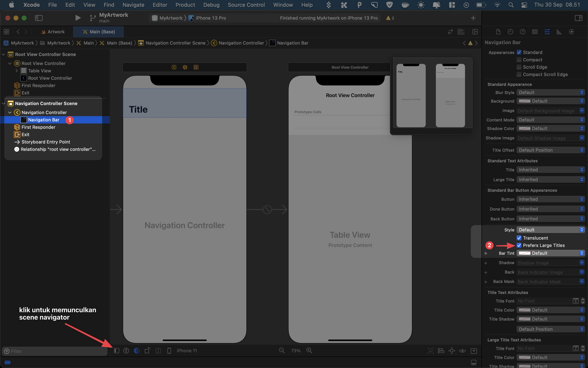Open the Identity inspector icon
588x368 pixels.
[535, 32]
